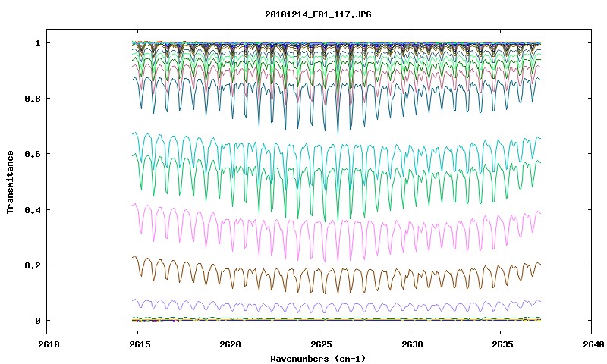607x364 pixels.
Task: Click the y-axis tick label 0.2
Action: pyautogui.click(x=33, y=265)
